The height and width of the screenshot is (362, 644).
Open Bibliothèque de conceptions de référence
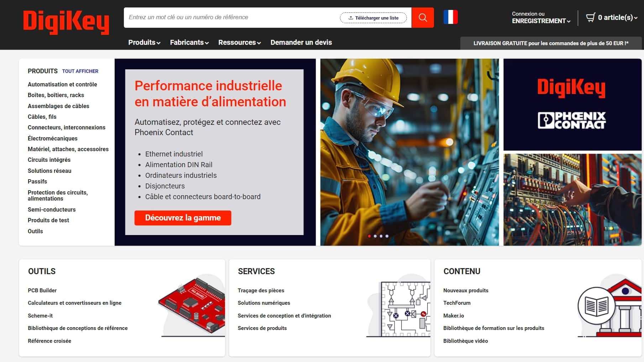[78, 328]
